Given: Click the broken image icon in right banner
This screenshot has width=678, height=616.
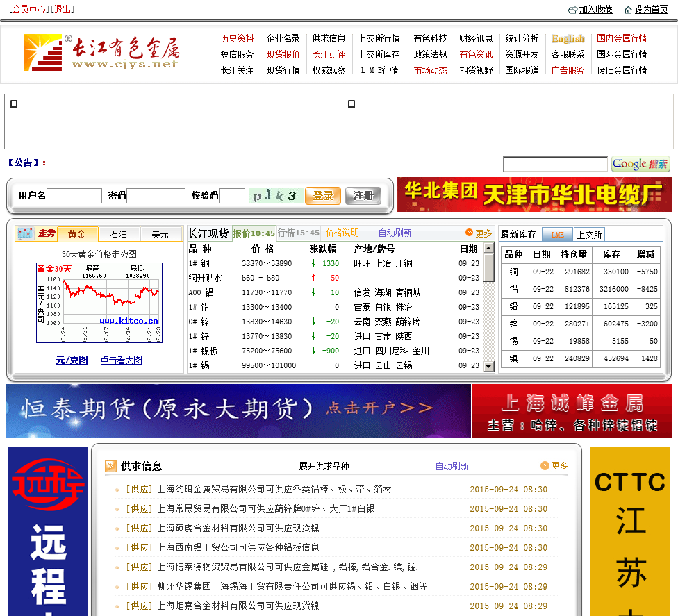Looking at the screenshot, I should click(x=352, y=104).
